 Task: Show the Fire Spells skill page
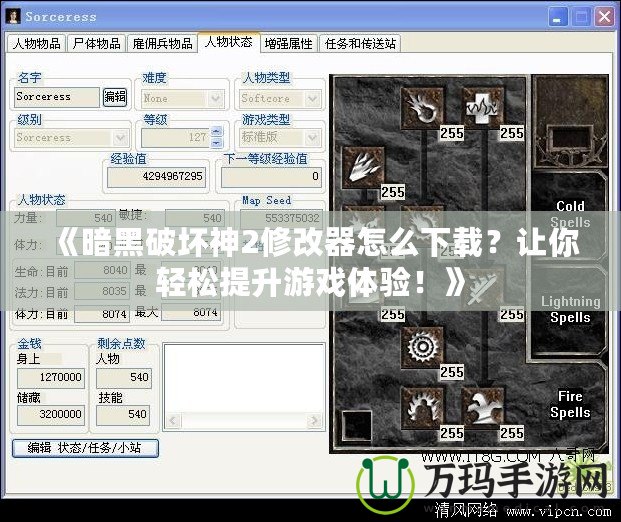(x=570, y=404)
